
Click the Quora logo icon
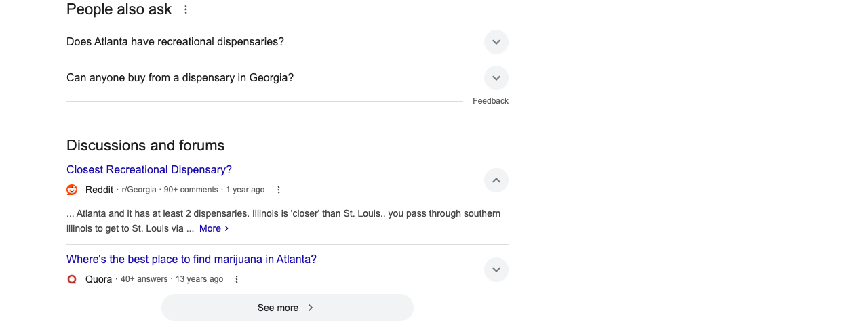click(72, 279)
